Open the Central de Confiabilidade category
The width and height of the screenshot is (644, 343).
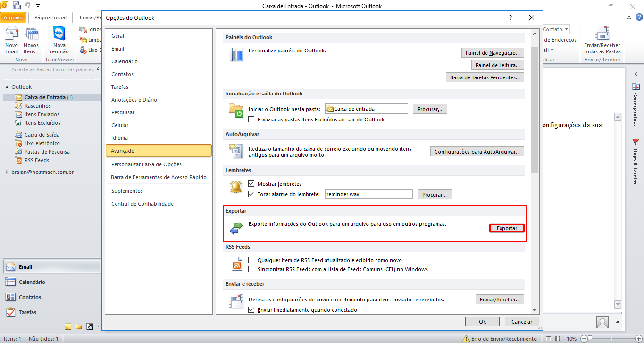pyautogui.click(x=159, y=204)
